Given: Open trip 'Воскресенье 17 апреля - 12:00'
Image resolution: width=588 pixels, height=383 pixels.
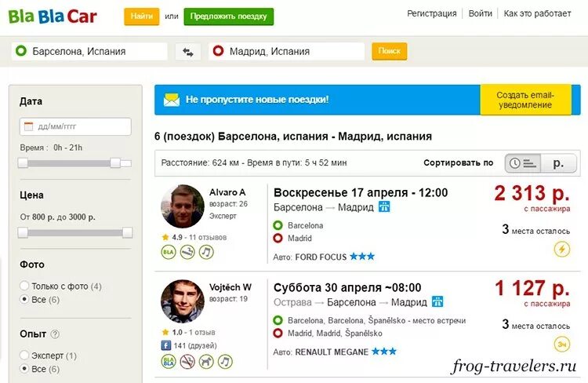Looking at the screenshot, I should 361,192.
